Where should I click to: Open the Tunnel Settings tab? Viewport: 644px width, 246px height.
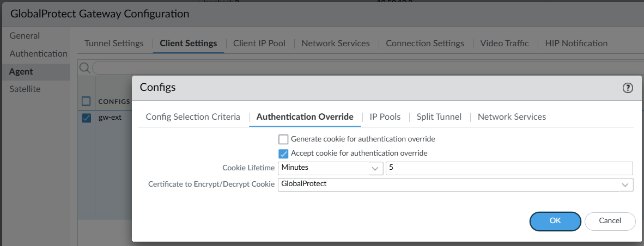114,43
